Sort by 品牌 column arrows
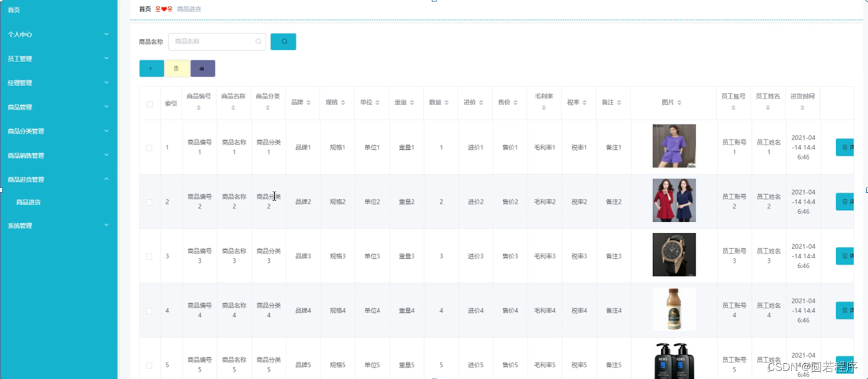Viewport: 868px width, 379px height. [x=309, y=102]
